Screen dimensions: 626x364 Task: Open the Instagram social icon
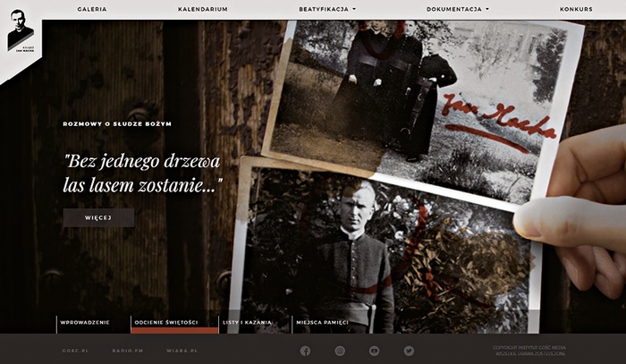[x=340, y=351]
